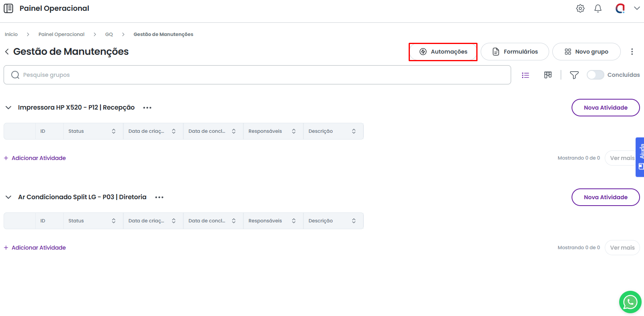Click the Automações button
The height and width of the screenshot is (316, 644).
(x=443, y=52)
